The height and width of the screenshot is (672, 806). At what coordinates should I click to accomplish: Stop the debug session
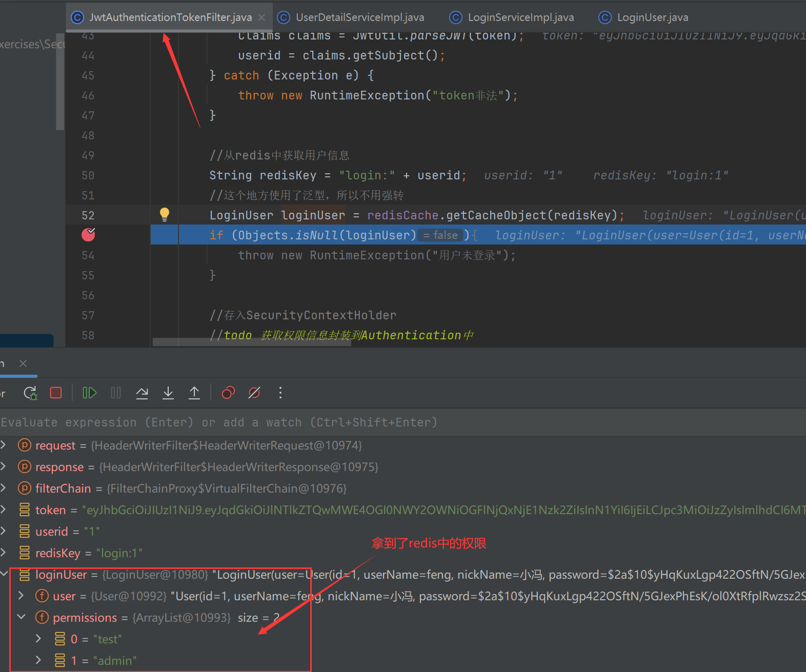tap(56, 393)
